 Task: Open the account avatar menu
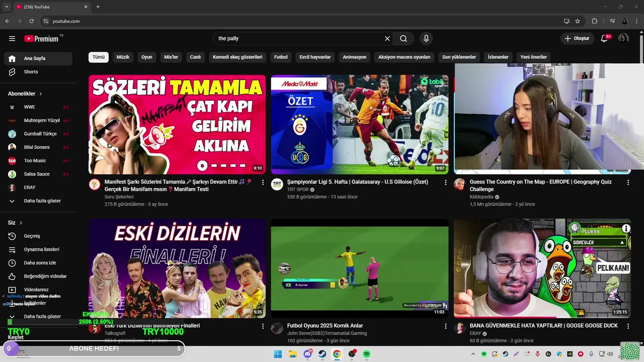(623, 39)
